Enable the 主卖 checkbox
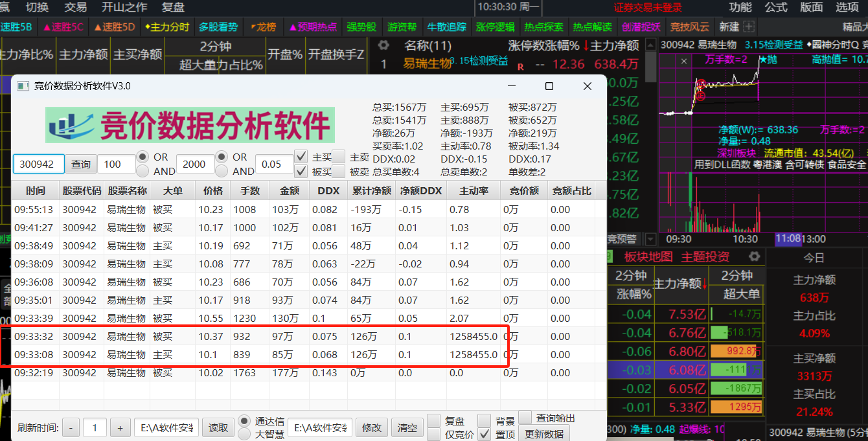 pyautogui.click(x=338, y=157)
